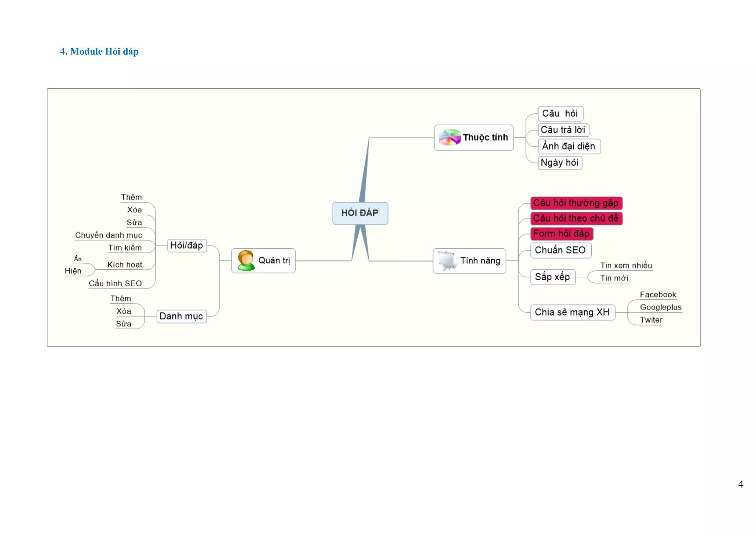Click the red Form hỏi đáp node
This screenshot has height=535, width=756.
pyautogui.click(x=561, y=234)
